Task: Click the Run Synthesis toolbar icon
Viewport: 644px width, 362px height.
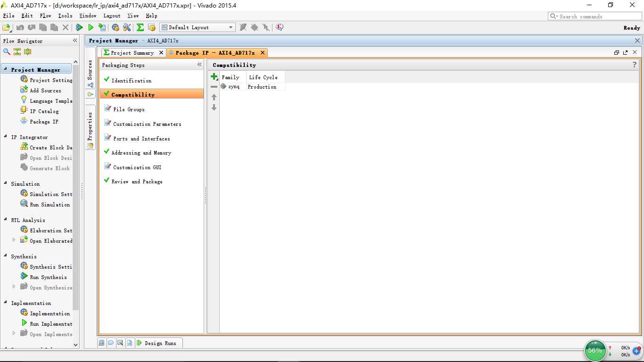Action: (79, 27)
